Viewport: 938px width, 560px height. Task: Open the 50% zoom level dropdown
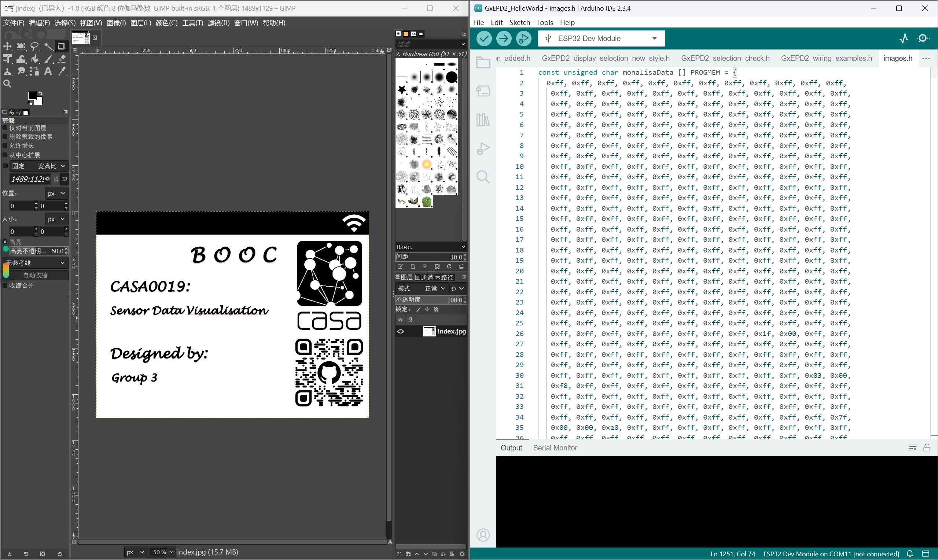pyautogui.click(x=163, y=552)
